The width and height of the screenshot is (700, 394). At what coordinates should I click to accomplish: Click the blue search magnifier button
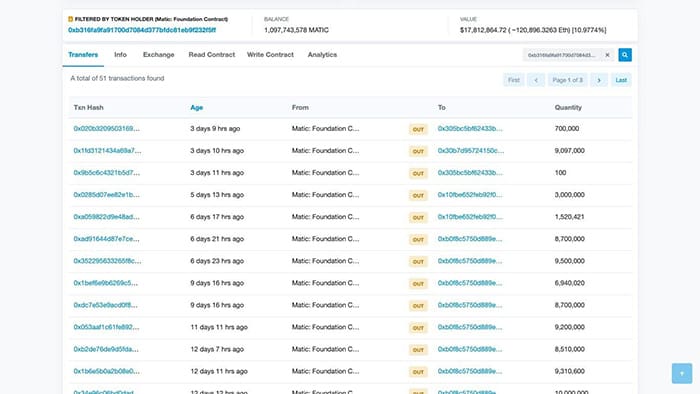point(625,55)
